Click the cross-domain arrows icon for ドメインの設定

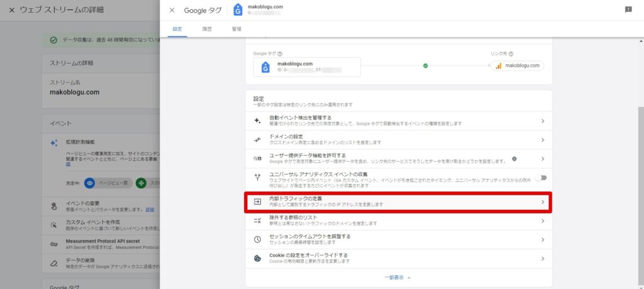(257, 140)
